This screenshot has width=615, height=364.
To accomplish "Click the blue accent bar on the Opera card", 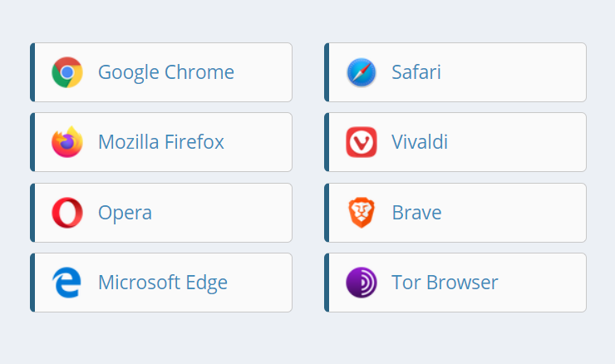I will point(32,213).
